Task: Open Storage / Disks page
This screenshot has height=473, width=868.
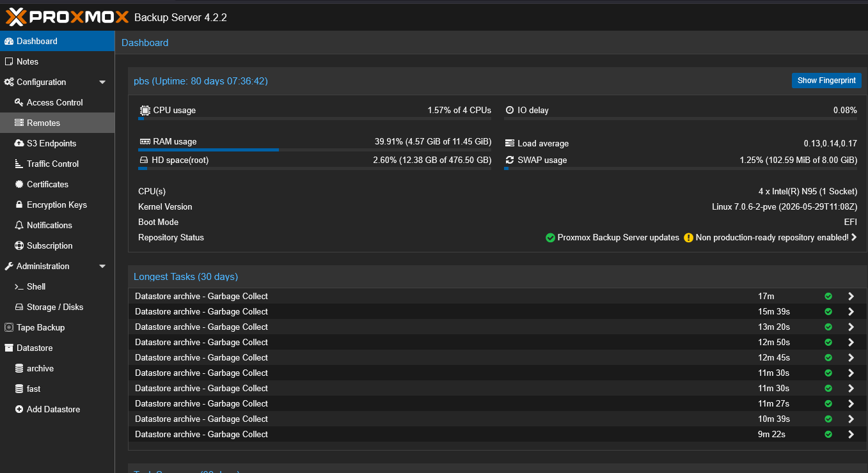Action: [x=57, y=307]
